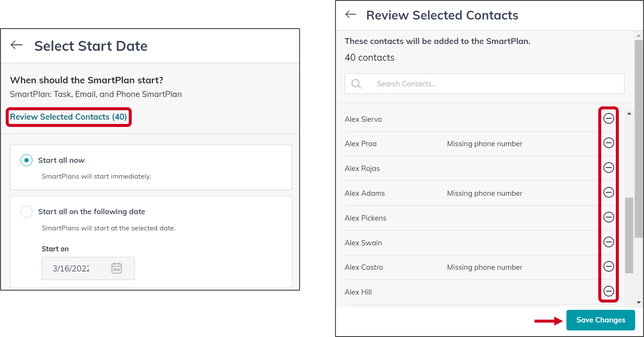This screenshot has height=337, width=644.
Task: Remove Alex Rojas from the list
Action: pyautogui.click(x=608, y=168)
